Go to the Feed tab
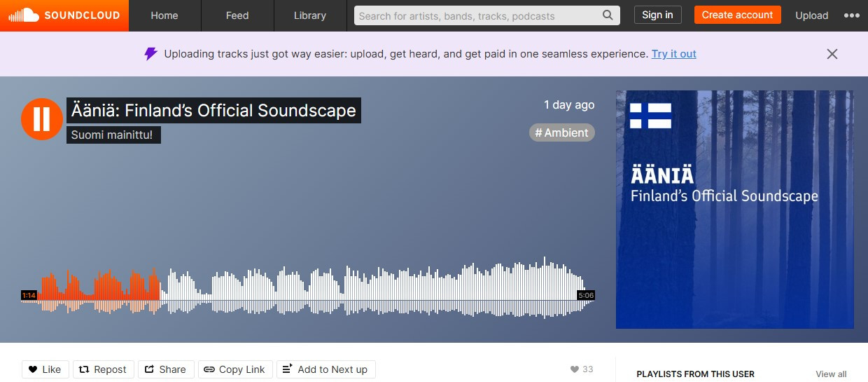 click(237, 15)
